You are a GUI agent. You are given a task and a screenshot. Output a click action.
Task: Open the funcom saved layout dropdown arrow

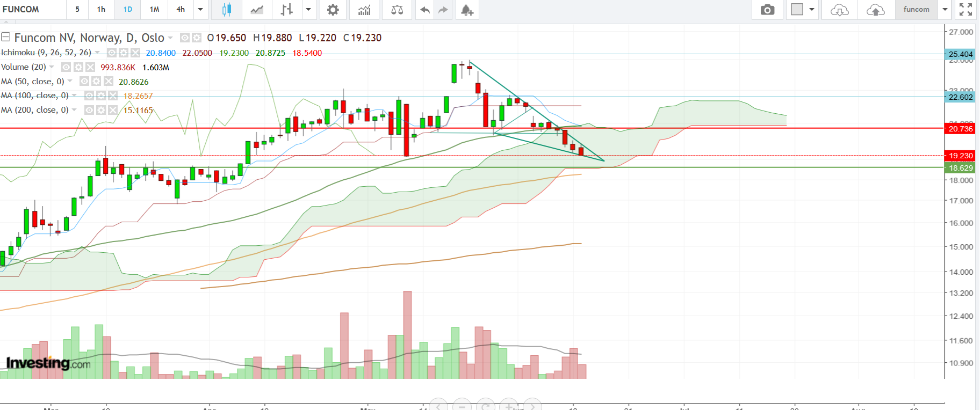[945, 10]
